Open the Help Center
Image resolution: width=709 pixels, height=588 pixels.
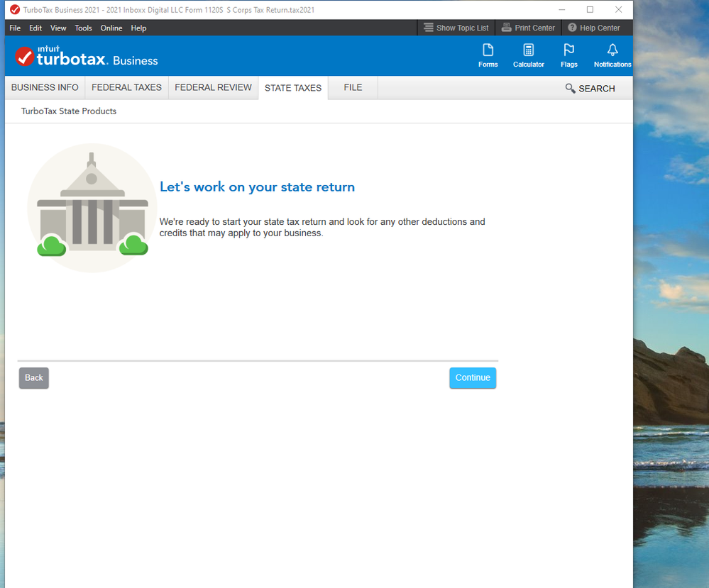[x=594, y=28]
